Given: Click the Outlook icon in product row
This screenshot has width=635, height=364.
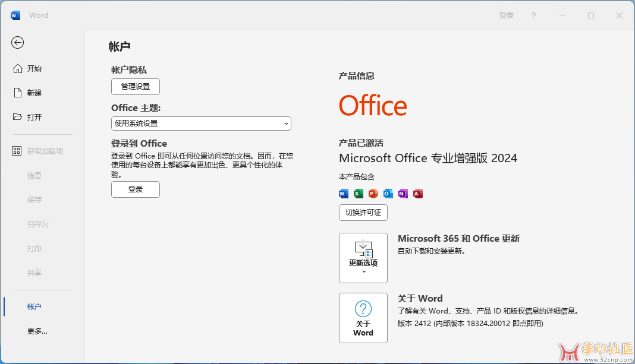Looking at the screenshot, I should point(388,193).
